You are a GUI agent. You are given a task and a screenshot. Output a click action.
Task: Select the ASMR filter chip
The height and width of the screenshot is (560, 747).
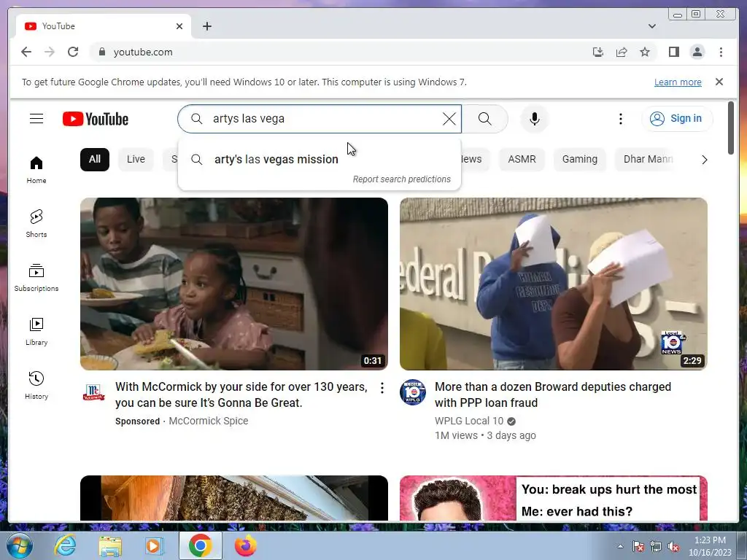coord(522,159)
